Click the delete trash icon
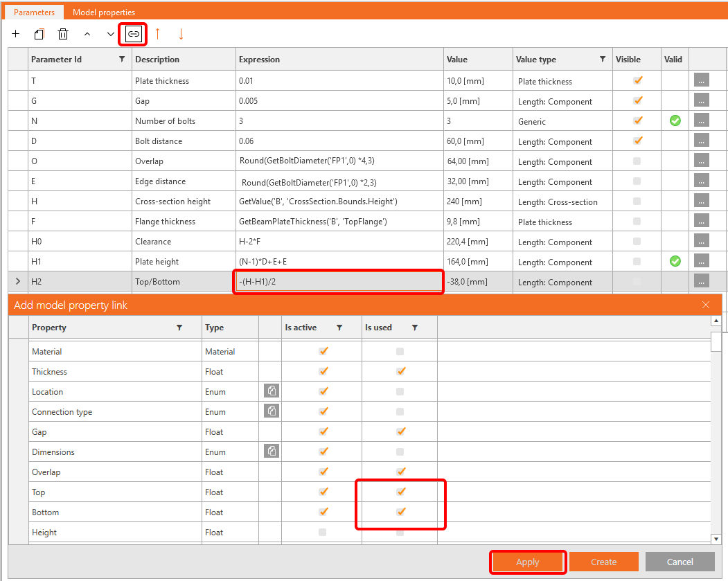728x581 pixels. click(63, 34)
